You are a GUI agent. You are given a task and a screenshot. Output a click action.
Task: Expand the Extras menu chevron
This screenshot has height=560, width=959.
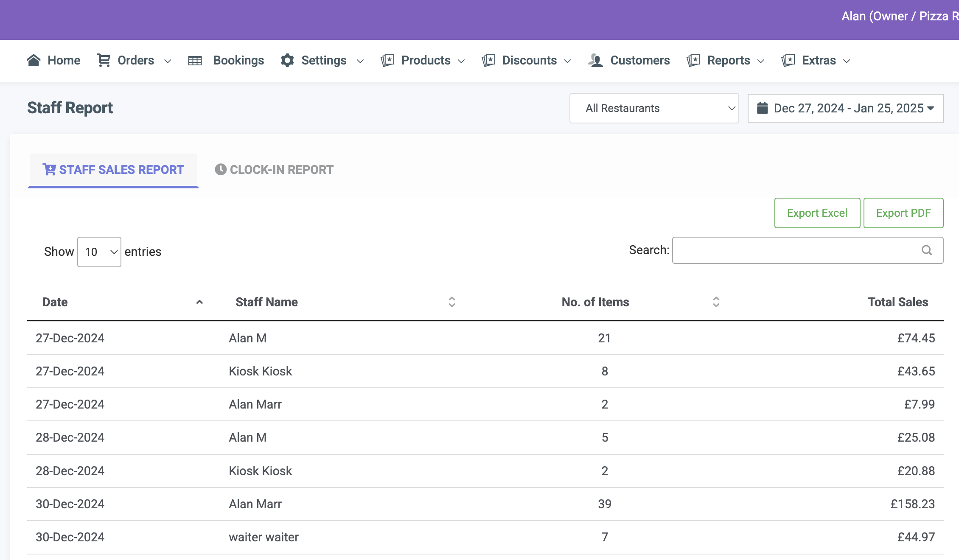(847, 61)
